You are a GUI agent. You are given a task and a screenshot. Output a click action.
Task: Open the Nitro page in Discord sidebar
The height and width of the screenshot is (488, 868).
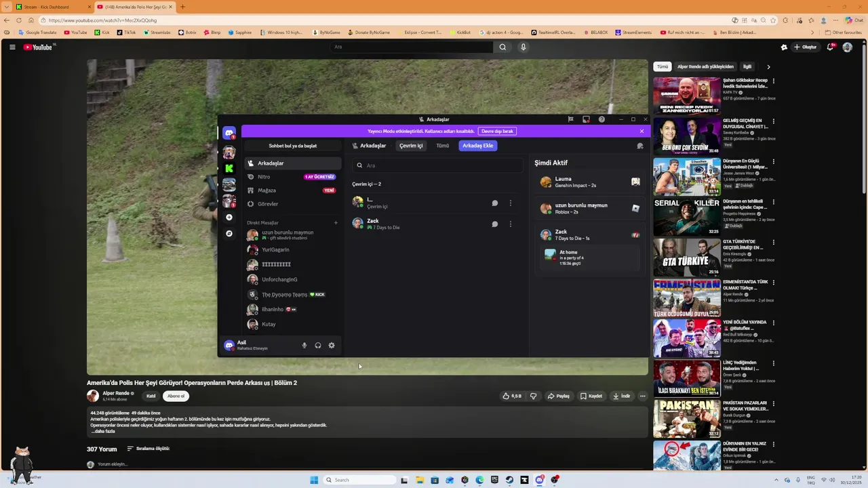pos(293,177)
